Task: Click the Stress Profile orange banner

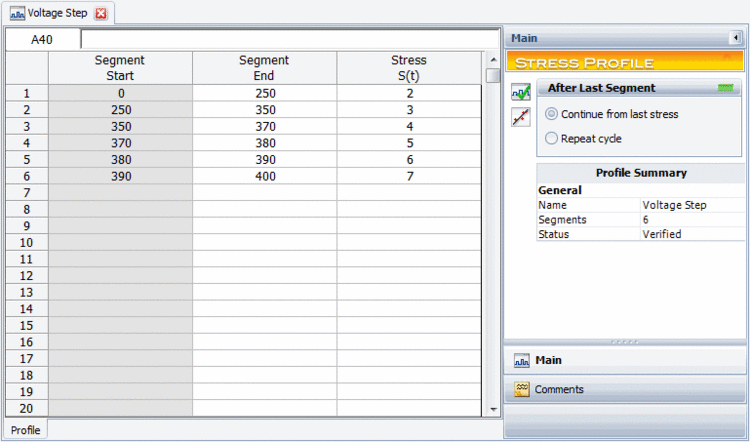Action: [x=624, y=62]
